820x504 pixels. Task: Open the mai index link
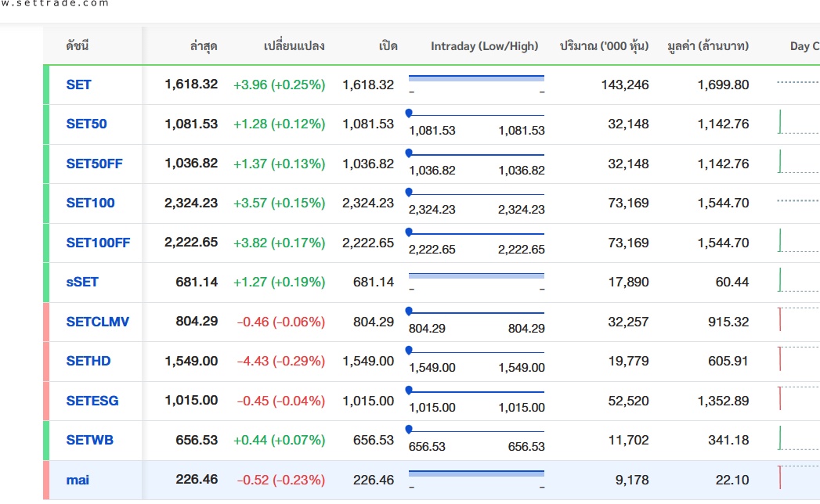(x=78, y=480)
